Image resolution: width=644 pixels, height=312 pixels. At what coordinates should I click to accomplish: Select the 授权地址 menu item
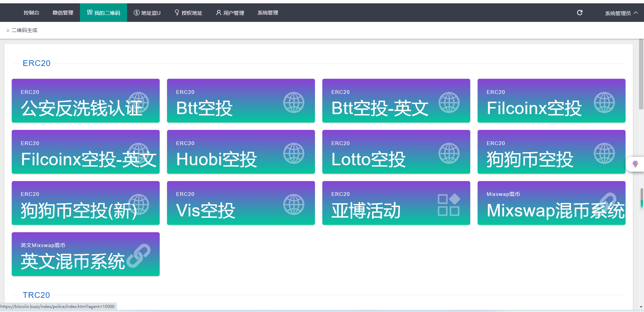click(189, 13)
